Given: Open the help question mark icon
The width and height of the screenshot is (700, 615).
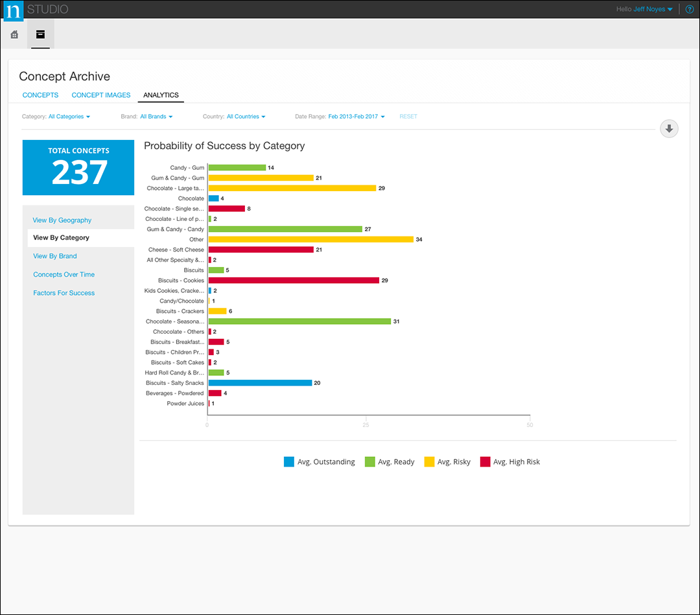Looking at the screenshot, I should 689,9.
